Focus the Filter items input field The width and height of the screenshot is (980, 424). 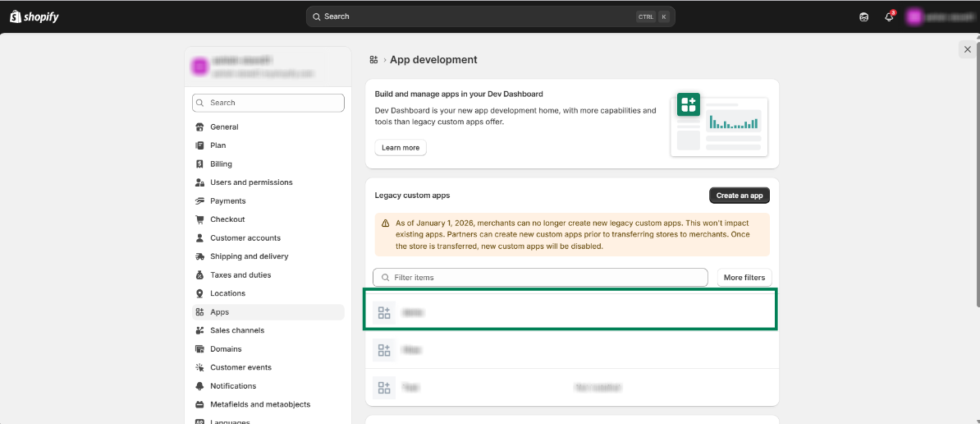tap(542, 278)
